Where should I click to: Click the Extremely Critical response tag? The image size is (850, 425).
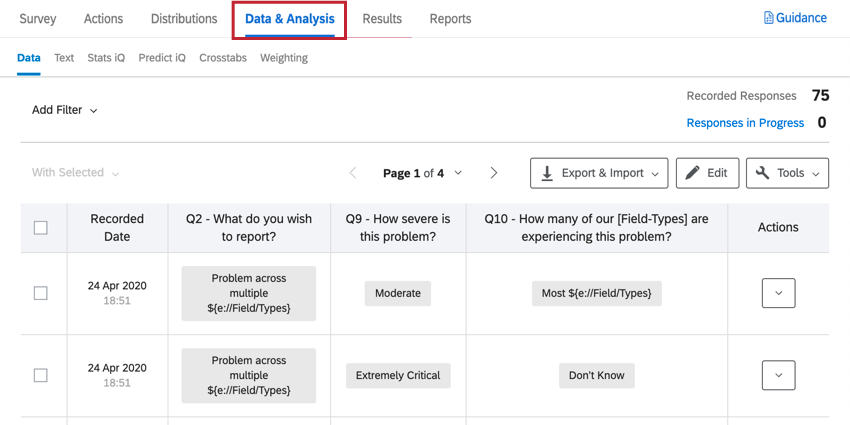click(x=398, y=375)
